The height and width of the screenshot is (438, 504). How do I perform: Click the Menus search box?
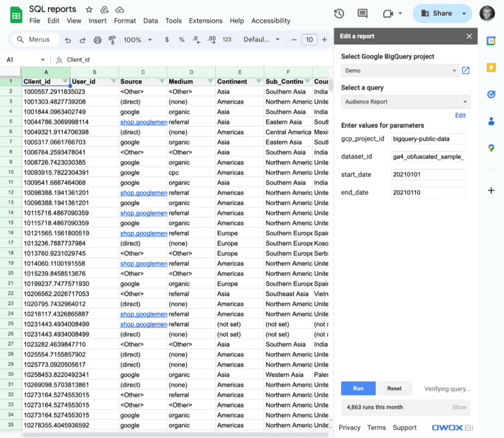pyautogui.click(x=36, y=39)
